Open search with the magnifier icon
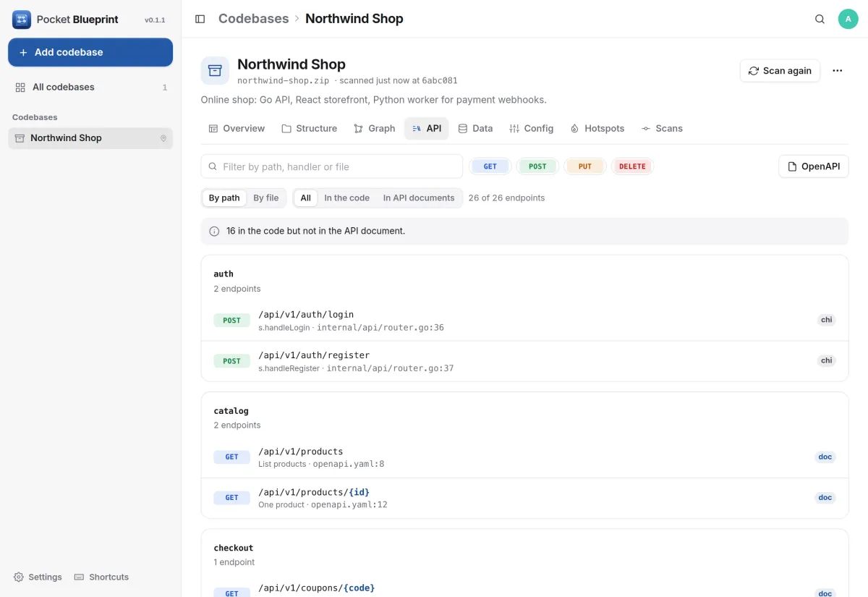Screen dimensions: 868x597 click(x=820, y=19)
